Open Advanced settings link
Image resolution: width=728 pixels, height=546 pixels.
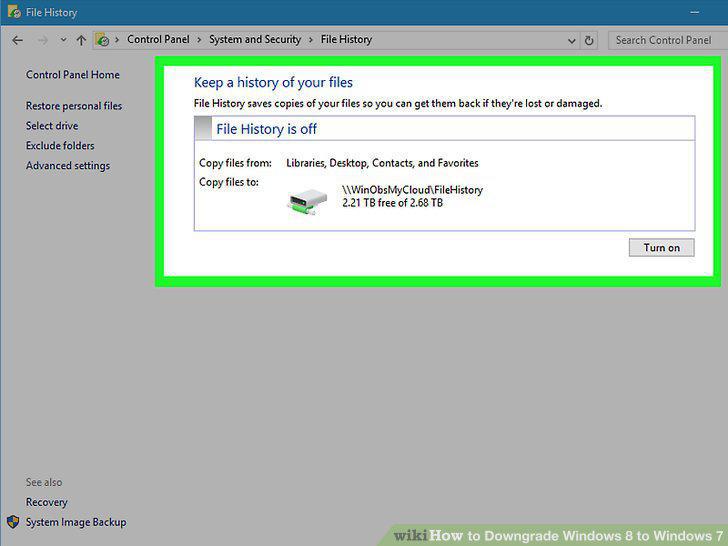(x=68, y=166)
